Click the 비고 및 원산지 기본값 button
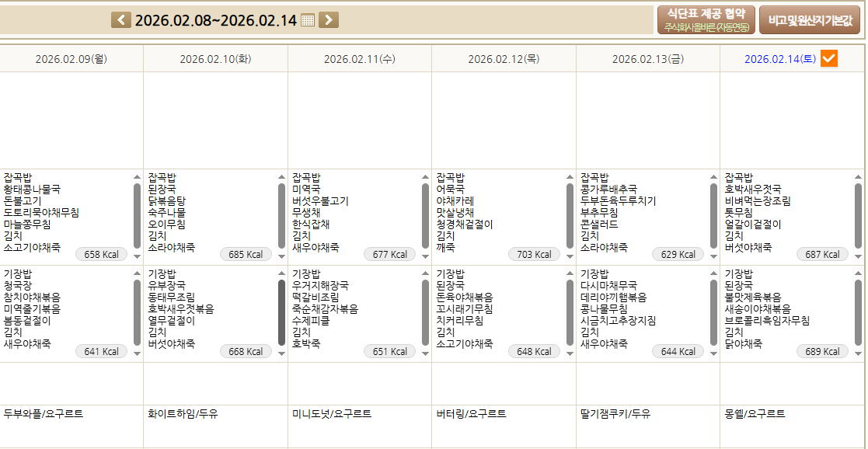This screenshot has width=868, height=449. coord(809,20)
